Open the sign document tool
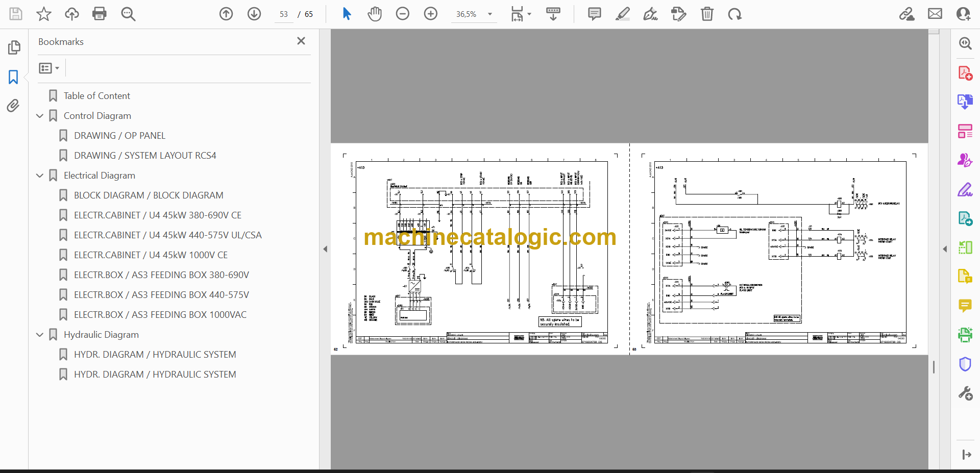This screenshot has height=473, width=980. 651,14
